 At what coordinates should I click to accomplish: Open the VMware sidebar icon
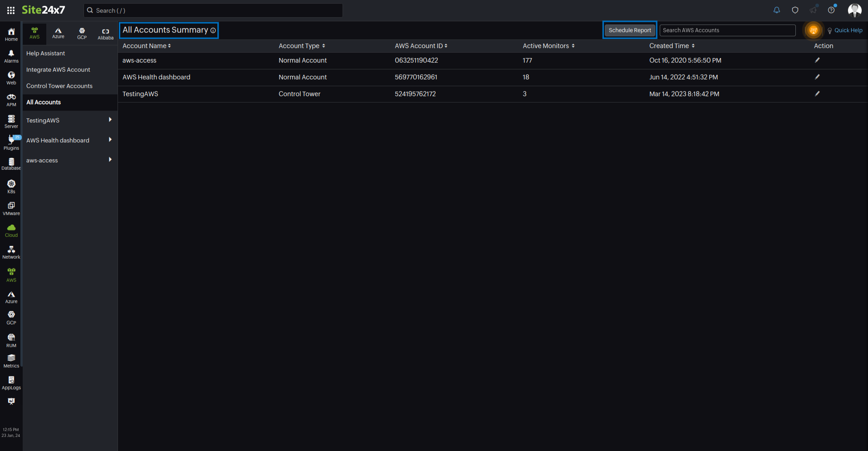click(x=11, y=208)
